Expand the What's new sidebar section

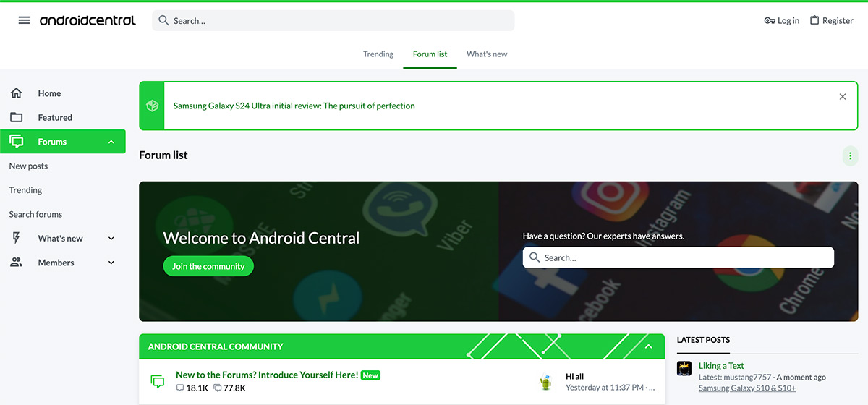pos(111,238)
